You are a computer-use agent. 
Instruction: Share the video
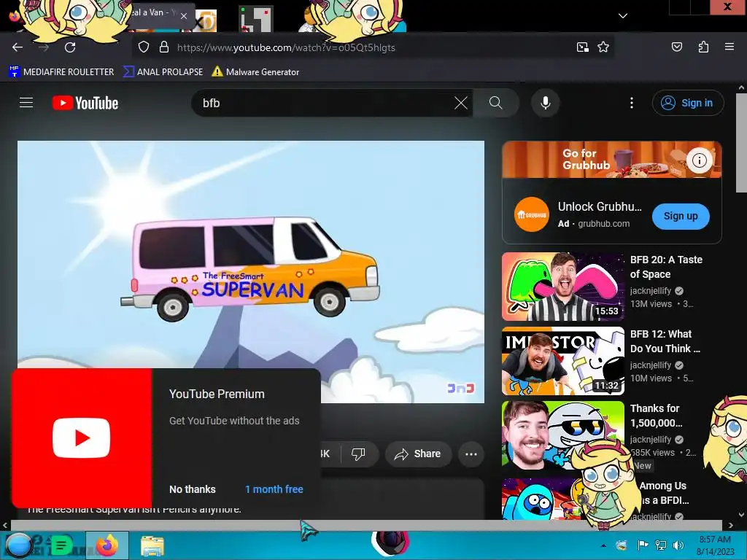[x=417, y=454]
